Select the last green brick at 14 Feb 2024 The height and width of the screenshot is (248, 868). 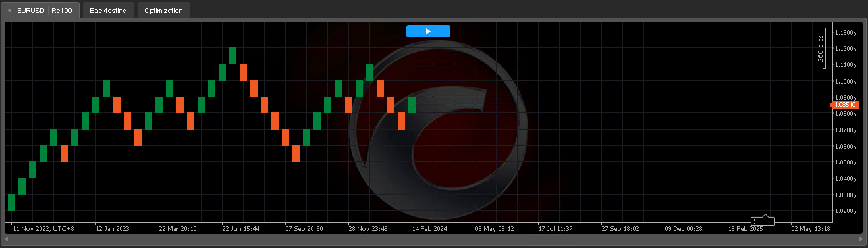coord(412,105)
